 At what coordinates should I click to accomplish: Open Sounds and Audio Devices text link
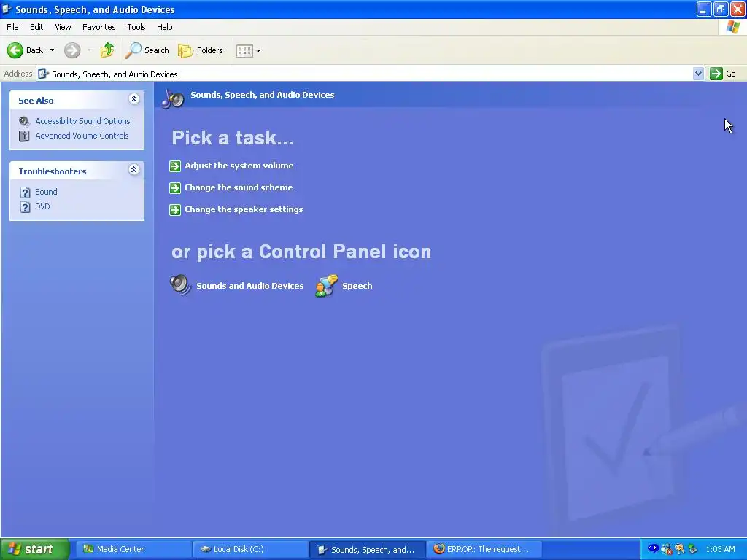[250, 286]
